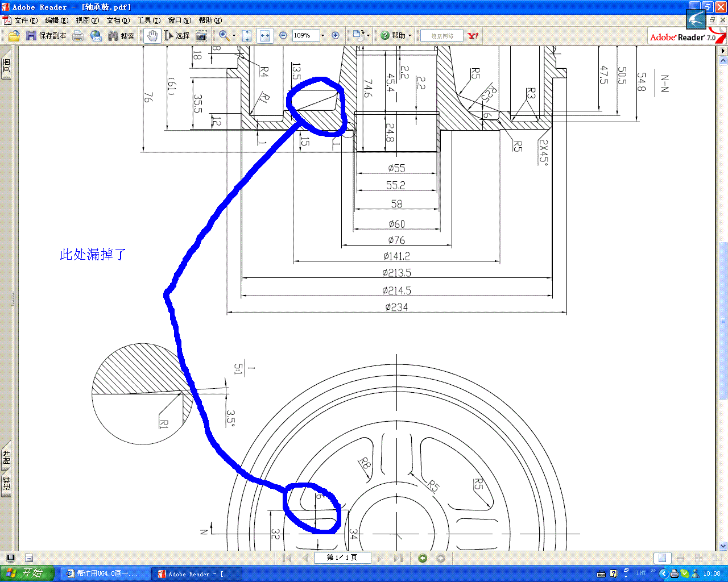Screen dimensions: 728x582
Task: Select the Hand tool
Action: (152, 36)
